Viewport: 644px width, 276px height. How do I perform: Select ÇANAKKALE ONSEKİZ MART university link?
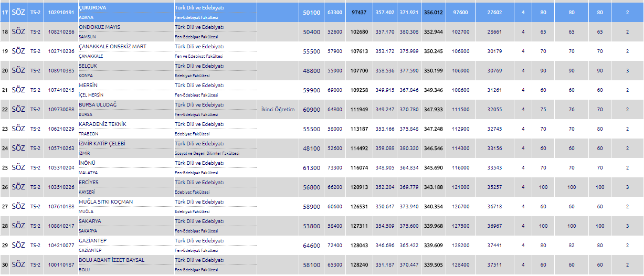click(x=112, y=47)
